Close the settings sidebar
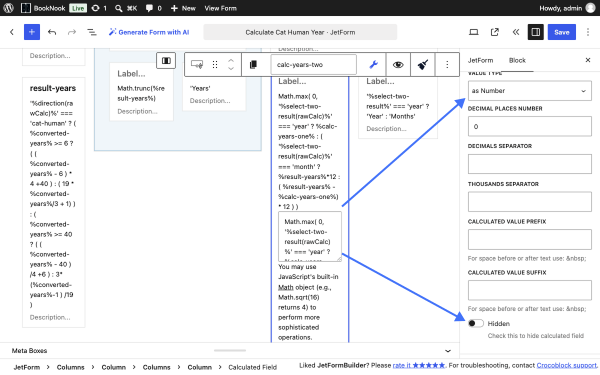The image size is (600, 375). [588, 60]
